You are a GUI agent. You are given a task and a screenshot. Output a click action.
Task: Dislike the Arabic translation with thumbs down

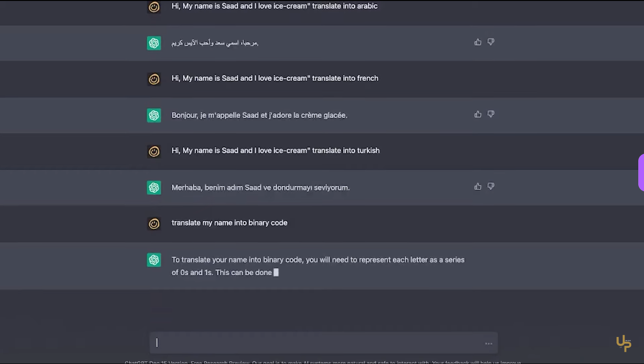pos(491,42)
